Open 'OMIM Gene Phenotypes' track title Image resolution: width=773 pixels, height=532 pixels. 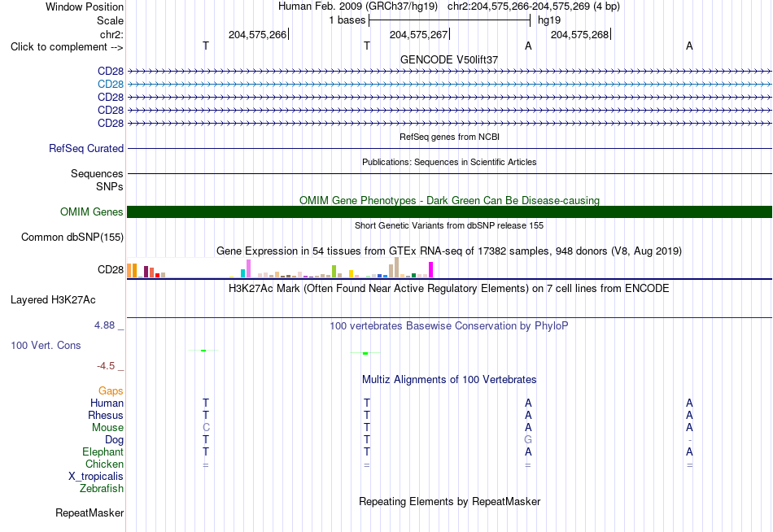(449, 200)
